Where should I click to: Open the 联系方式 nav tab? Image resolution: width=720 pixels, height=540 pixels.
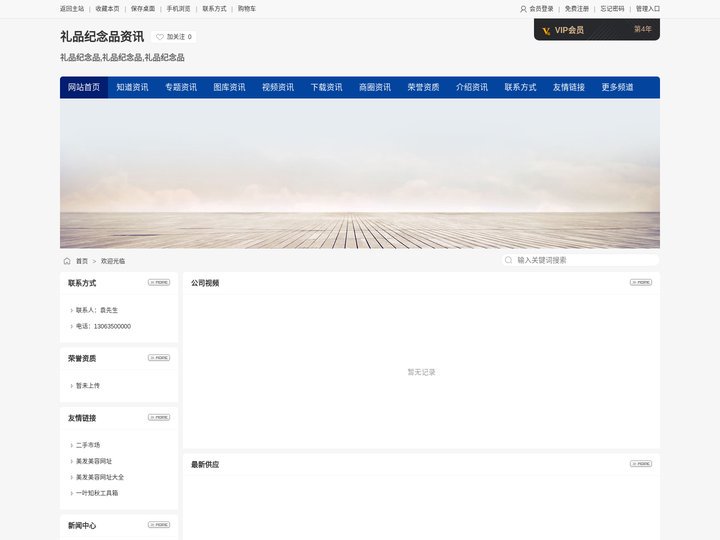click(520, 87)
